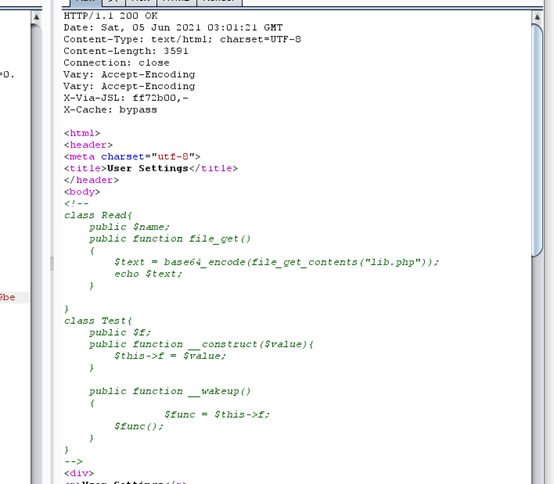Click the 'public function file_get()' line
Viewport: 554px width, 484px height.
[170, 239]
